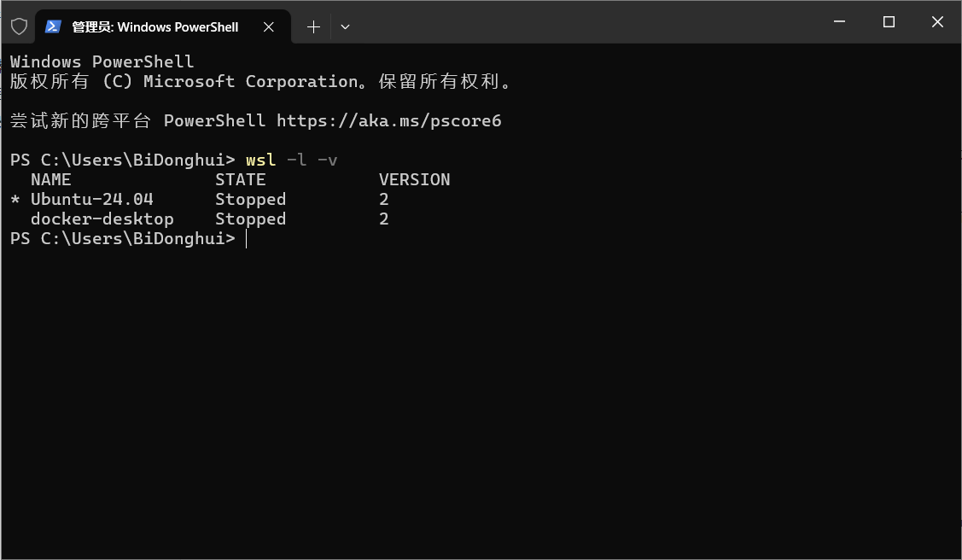The width and height of the screenshot is (962, 560).
Task: Click the admin shield icon in the title bar
Action: [18, 26]
